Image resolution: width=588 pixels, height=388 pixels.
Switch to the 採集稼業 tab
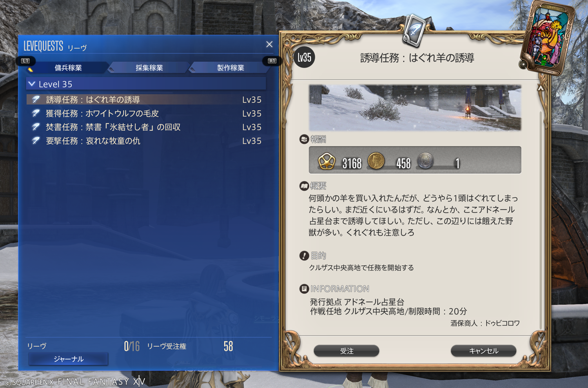pyautogui.click(x=149, y=68)
